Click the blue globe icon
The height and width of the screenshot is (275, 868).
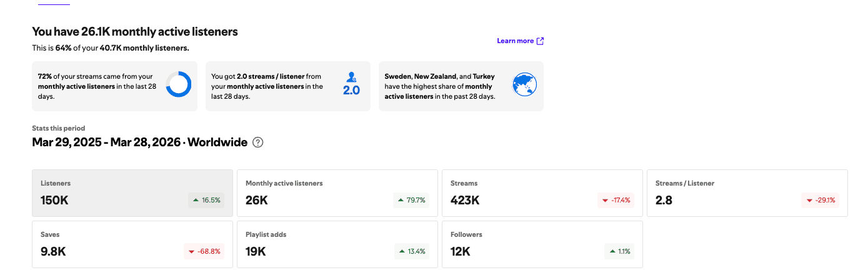point(524,84)
